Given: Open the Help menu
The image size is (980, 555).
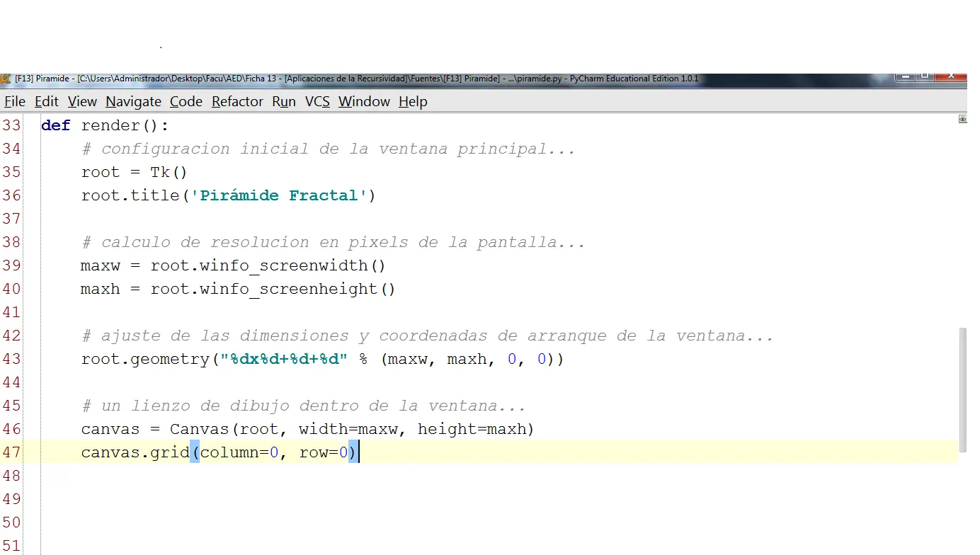Looking at the screenshot, I should click(x=412, y=101).
